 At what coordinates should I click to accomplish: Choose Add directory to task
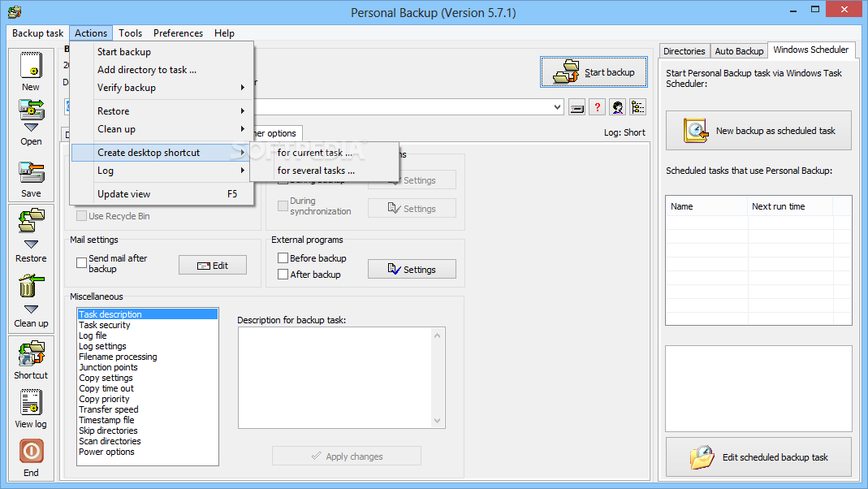point(162,70)
